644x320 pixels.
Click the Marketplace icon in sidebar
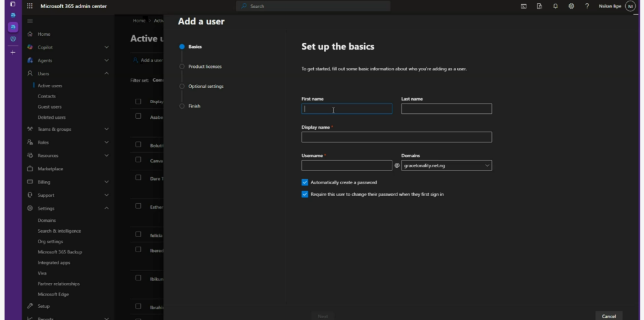[30, 168]
